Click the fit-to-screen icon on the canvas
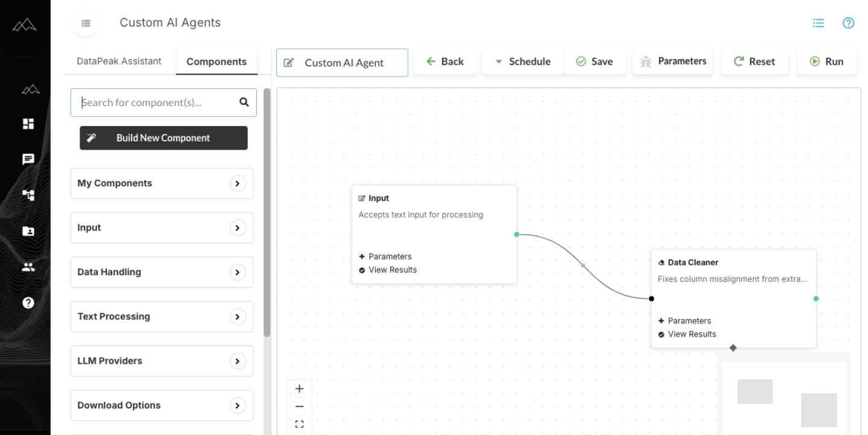The height and width of the screenshot is (435, 868). 299,424
